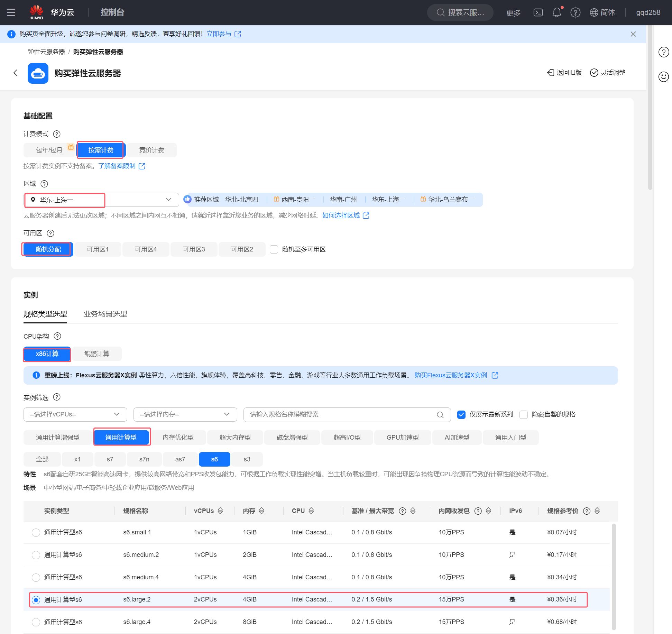Select GPU加速型 instance family
The image size is (672, 634).
403,438
